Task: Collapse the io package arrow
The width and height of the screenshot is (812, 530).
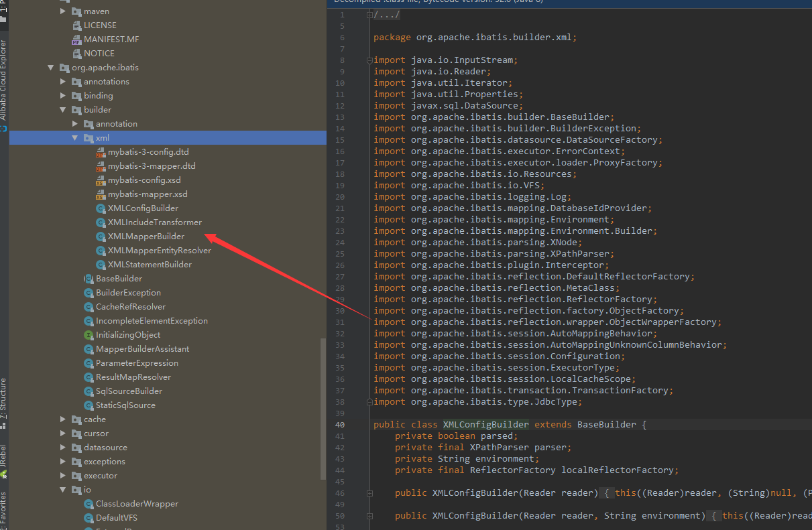Action: (63, 490)
